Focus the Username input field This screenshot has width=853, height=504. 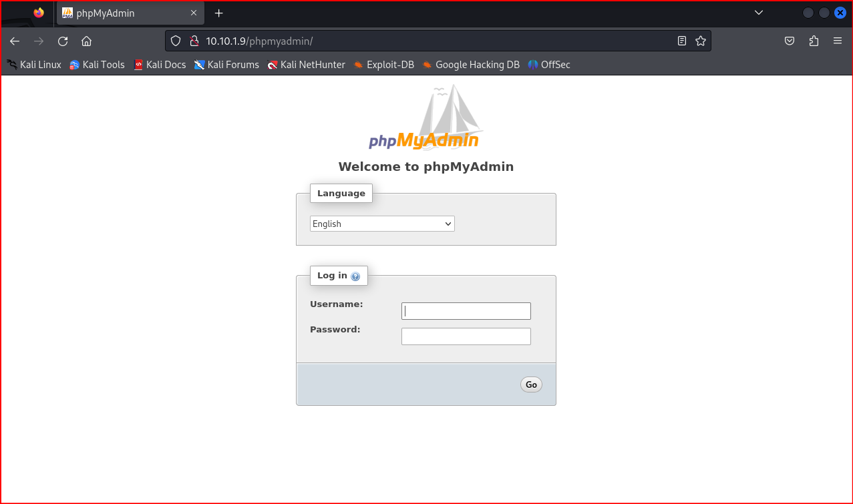pyautogui.click(x=466, y=311)
